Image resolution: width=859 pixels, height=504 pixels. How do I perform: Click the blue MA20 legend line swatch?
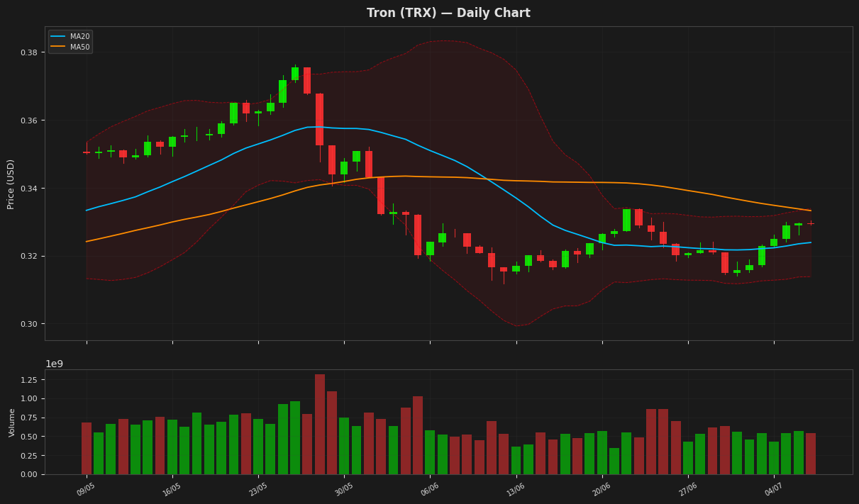58,36
